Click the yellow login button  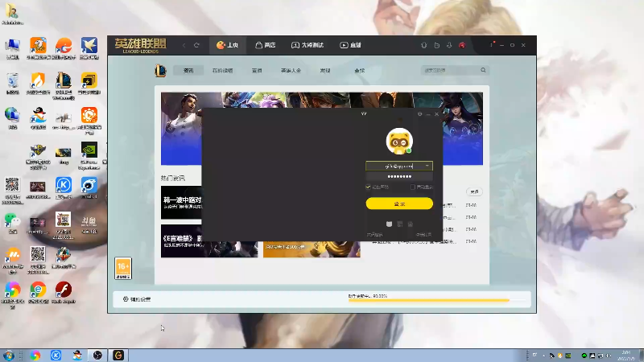[x=399, y=204]
